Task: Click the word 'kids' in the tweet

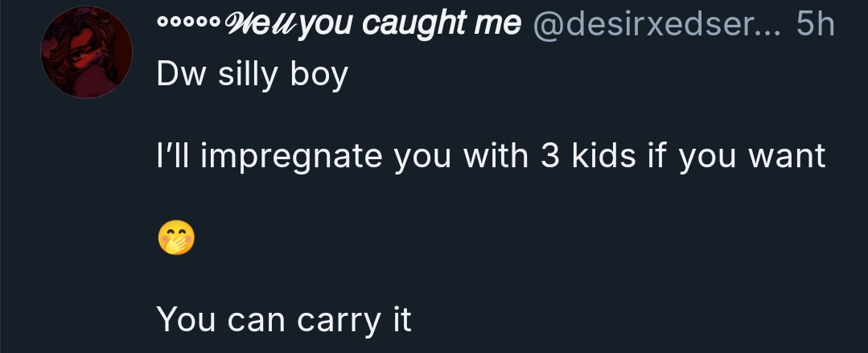Action: (x=603, y=155)
